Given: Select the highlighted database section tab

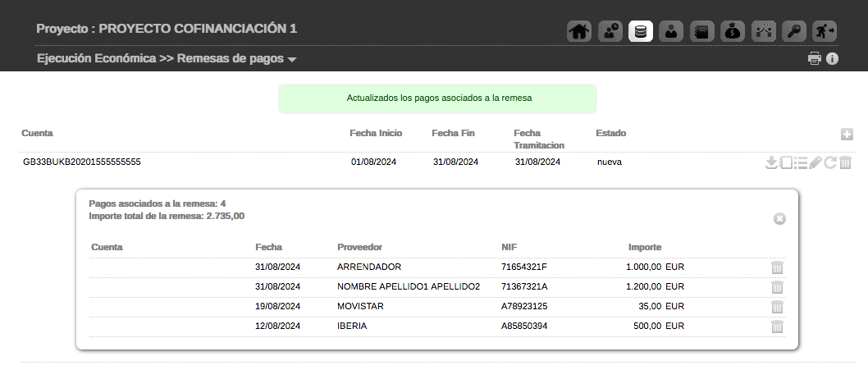Looking at the screenshot, I should coord(641,31).
